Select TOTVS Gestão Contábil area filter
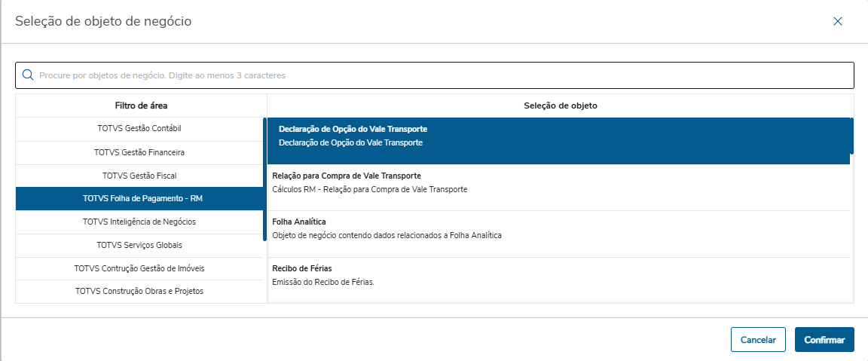The height and width of the screenshot is (361, 868). (x=139, y=128)
